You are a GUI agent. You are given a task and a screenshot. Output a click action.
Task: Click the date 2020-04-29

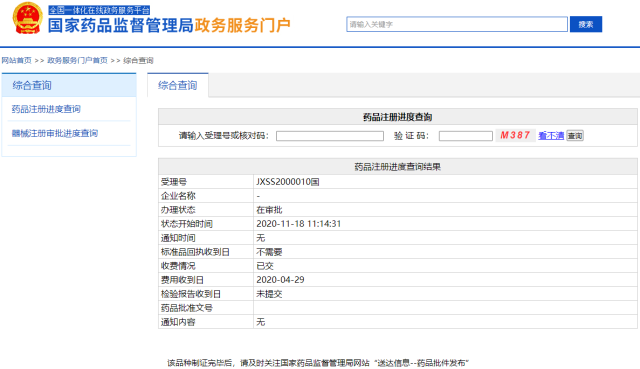pyautogui.click(x=280, y=280)
